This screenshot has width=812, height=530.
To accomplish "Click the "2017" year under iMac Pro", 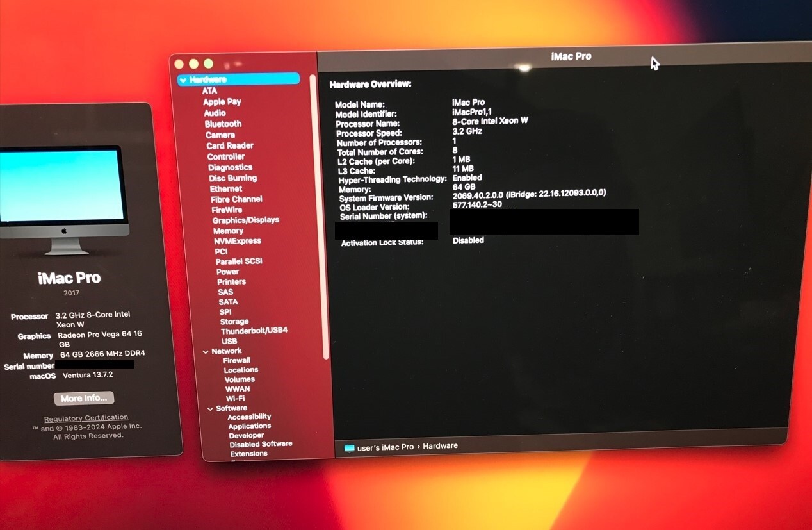I will click(x=71, y=294).
